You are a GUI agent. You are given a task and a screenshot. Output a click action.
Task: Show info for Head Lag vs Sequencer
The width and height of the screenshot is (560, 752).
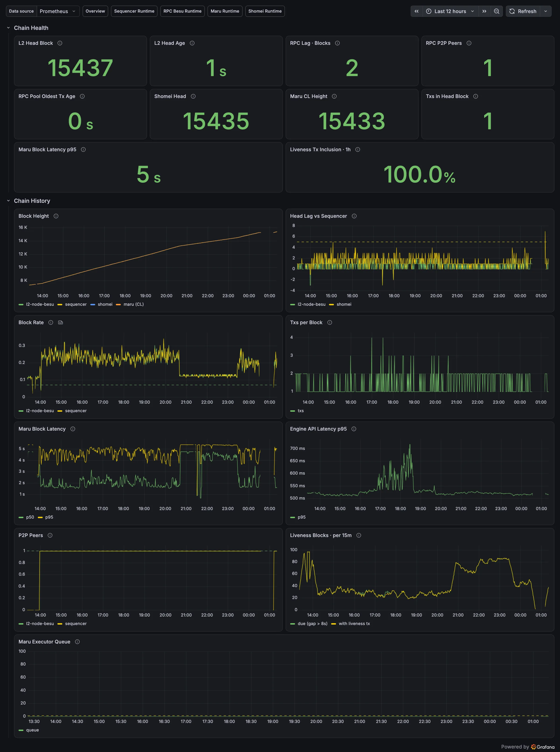tap(354, 216)
